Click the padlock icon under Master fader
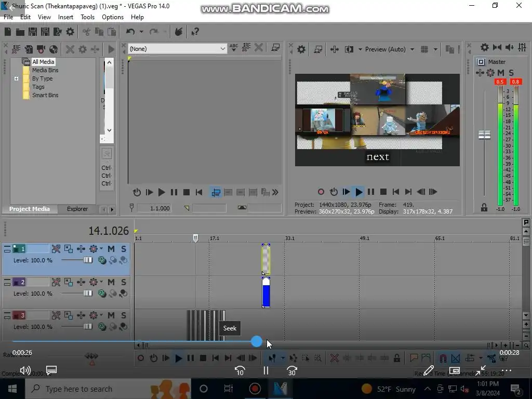The width and height of the screenshot is (532, 399). 484,208
